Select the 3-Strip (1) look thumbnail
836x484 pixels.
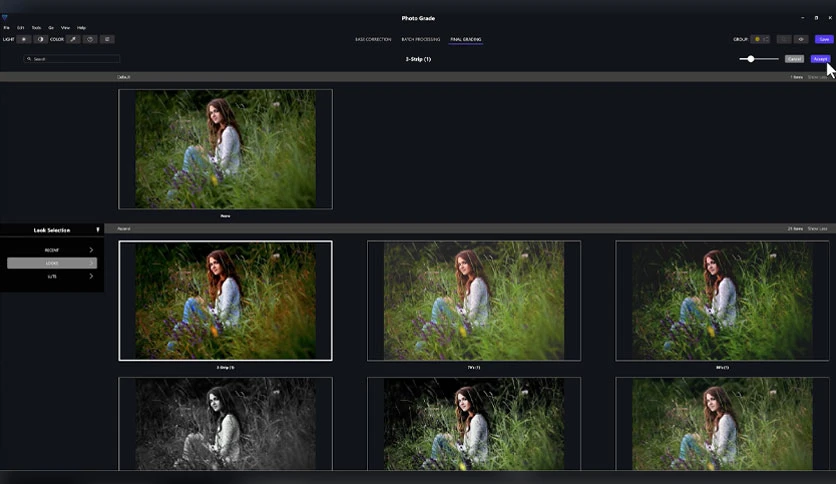pos(225,301)
